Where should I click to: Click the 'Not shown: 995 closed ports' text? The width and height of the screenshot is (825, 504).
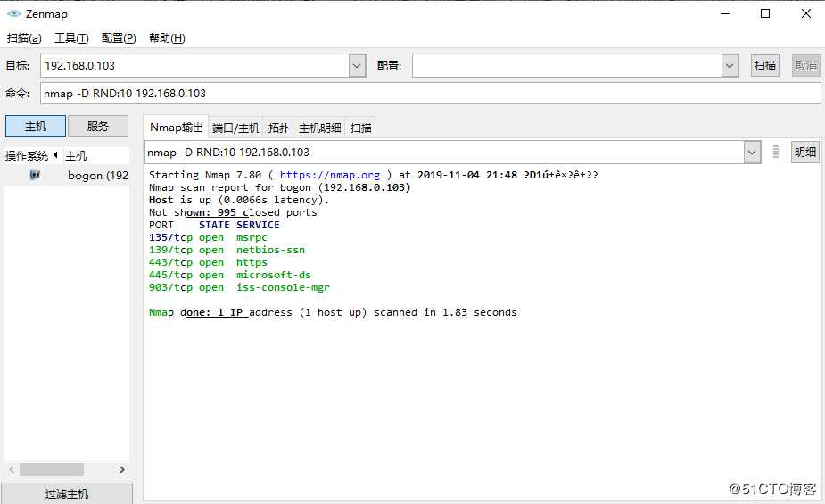[x=233, y=212]
